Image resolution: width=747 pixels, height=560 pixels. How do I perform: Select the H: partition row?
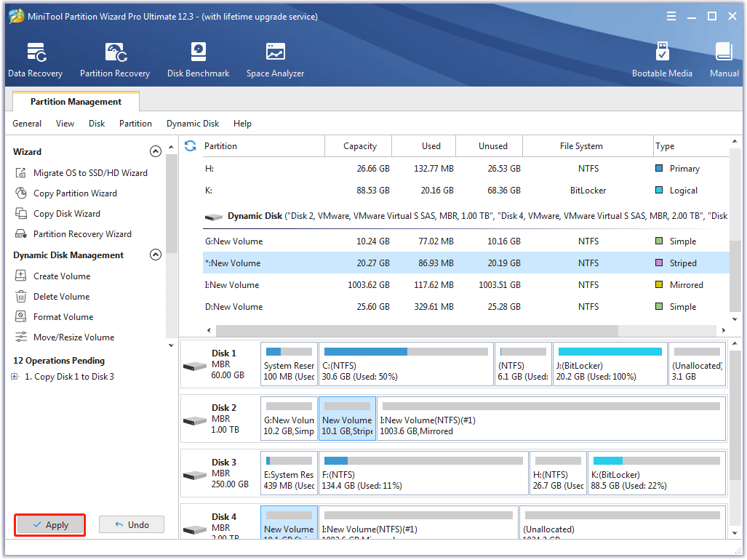(466, 168)
